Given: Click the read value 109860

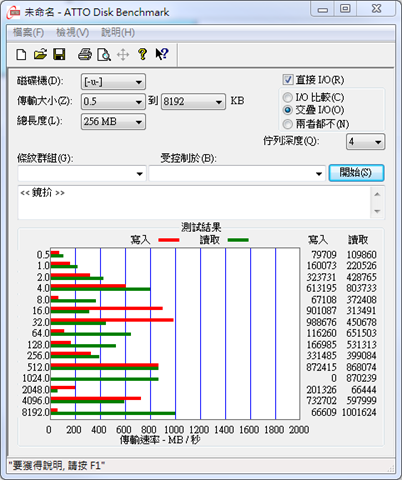Looking at the screenshot, I should pos(362,255).
